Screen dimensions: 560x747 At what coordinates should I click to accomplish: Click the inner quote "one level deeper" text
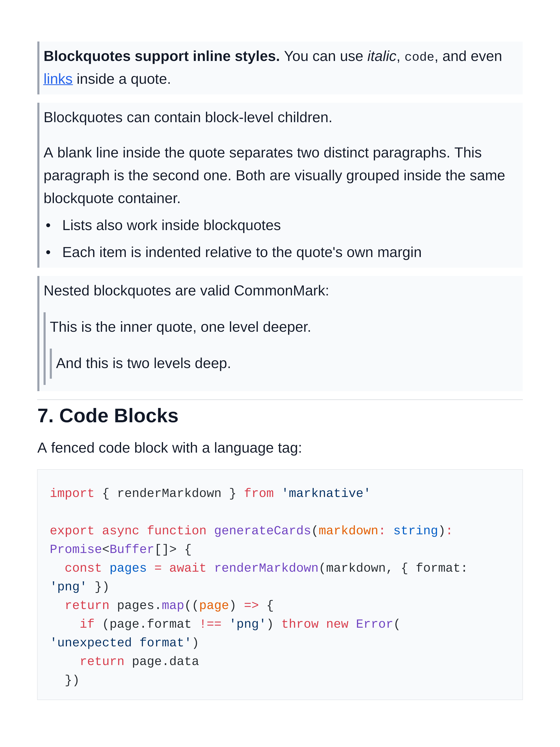click(180, 327)
